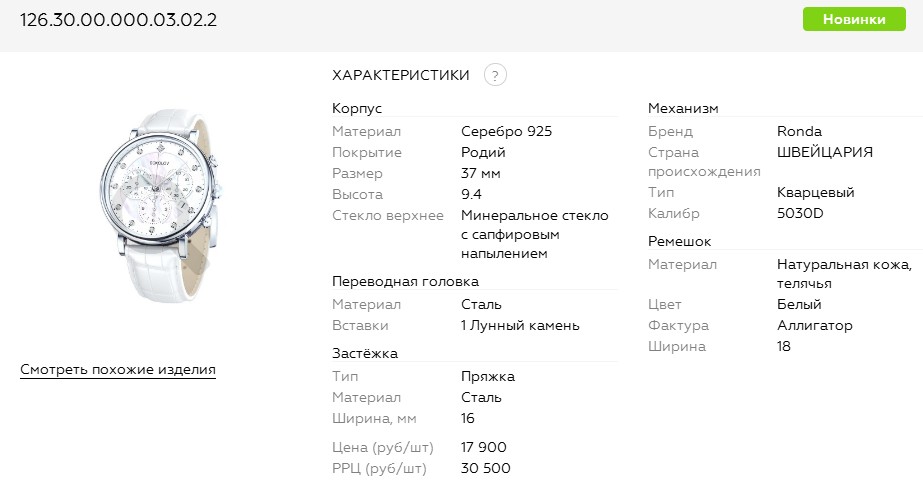Click the Переводная головка section header
The height and width of the screenshot is (495, 923).
pos(405,281)
